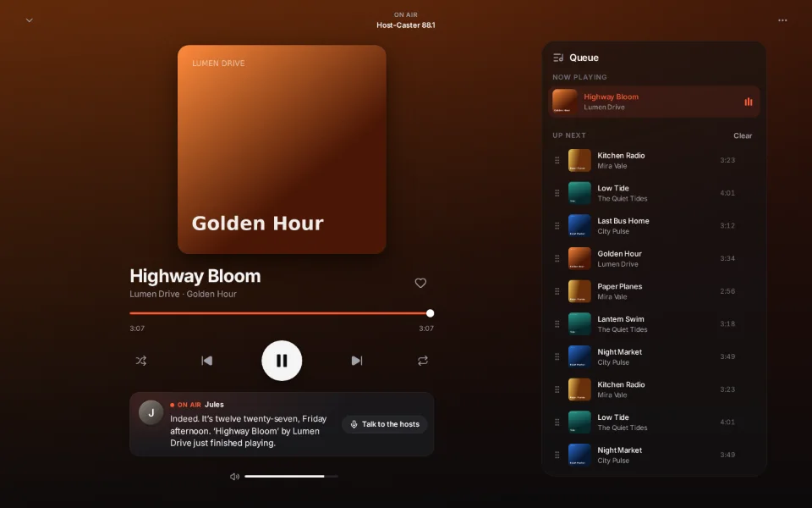Mute volume using speaker icon
The image size is (812, 508).
pos(234,477)
